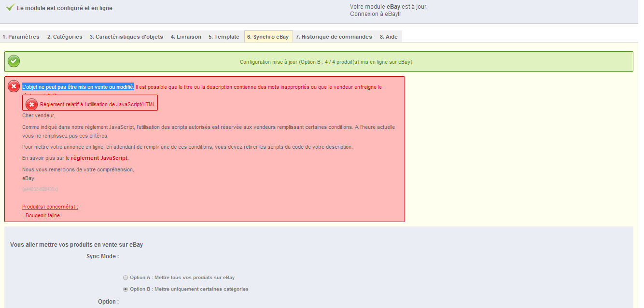Follow the règlement JavaScript link

click(x=99, y=158)
